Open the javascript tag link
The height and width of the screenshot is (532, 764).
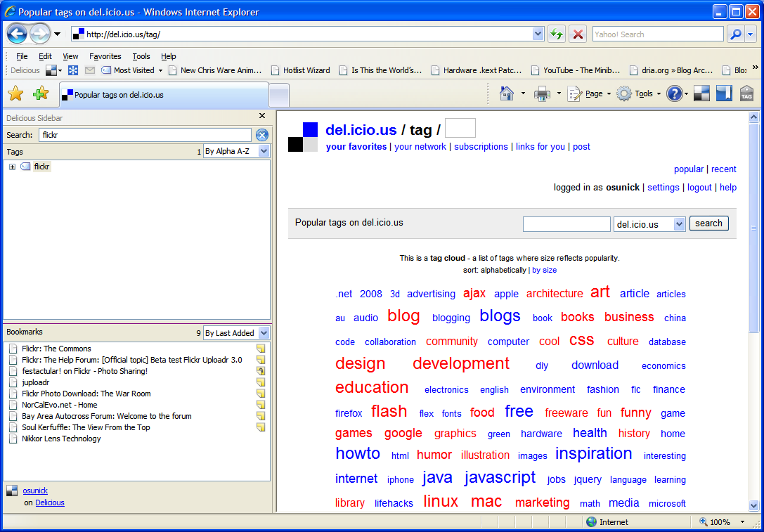500,477
